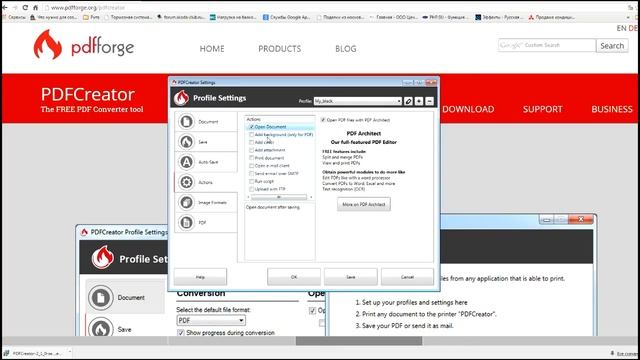Open the Image Formats section
Screen dimensions: 640x360
pos(206,202)
